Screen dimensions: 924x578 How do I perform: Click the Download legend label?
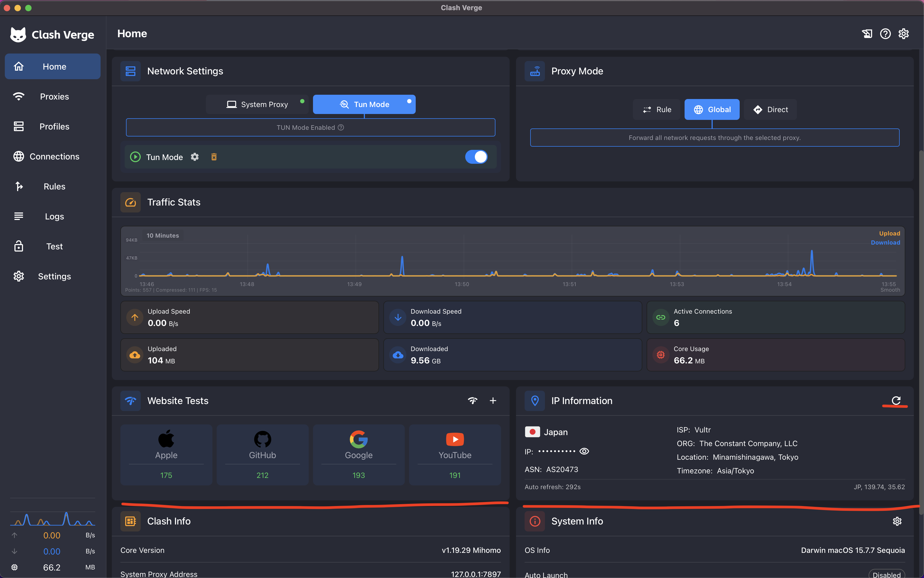(x=885, y=243)
